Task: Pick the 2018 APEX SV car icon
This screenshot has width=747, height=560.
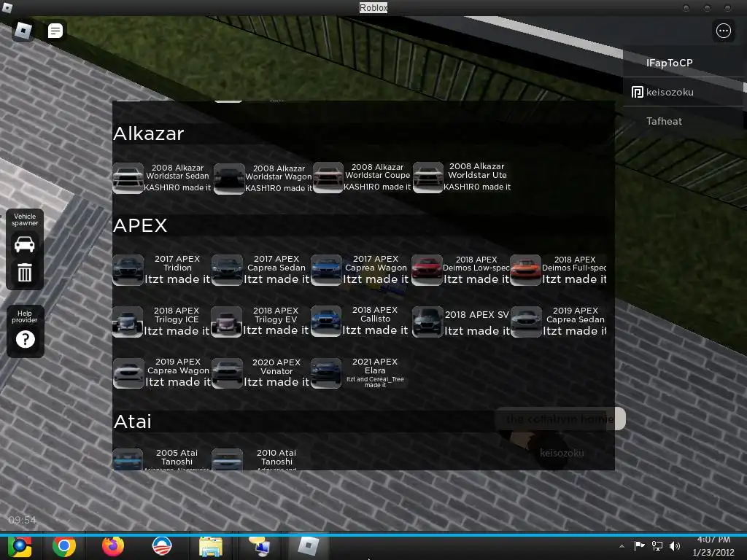Action: pos(427,322)
